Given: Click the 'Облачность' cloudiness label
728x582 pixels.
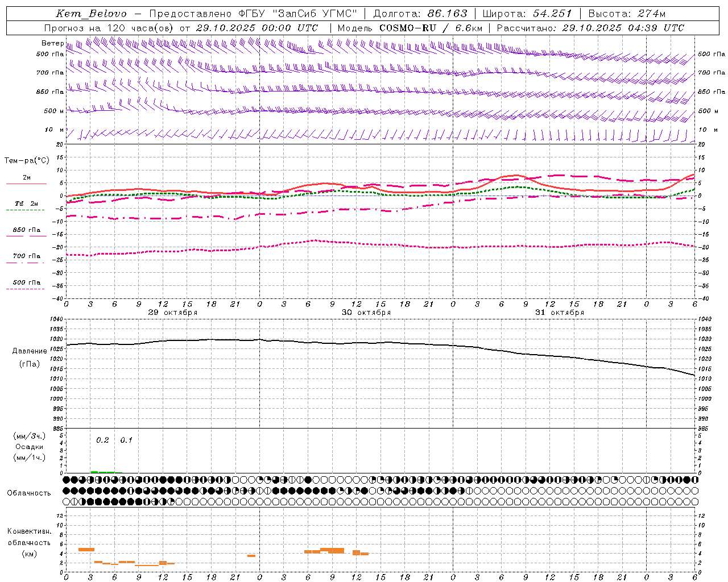Looking at the screenshot, I should pyautogui.click(x=29, y=493).
